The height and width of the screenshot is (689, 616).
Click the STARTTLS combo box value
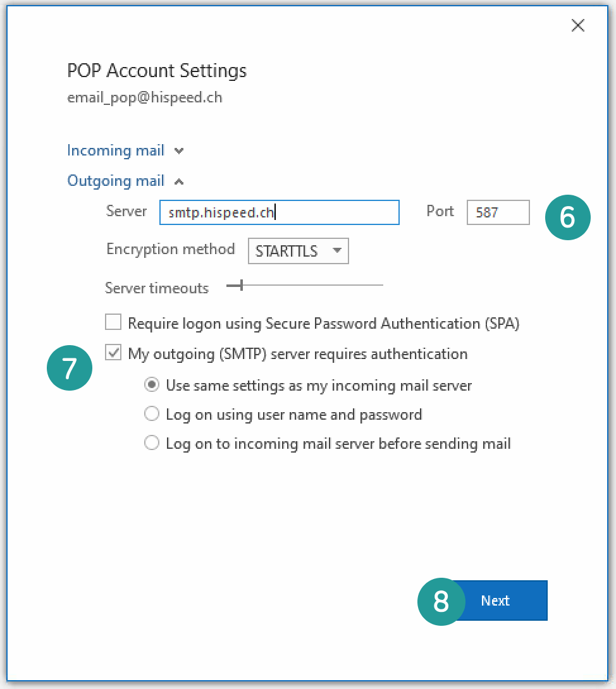tap(286, 251)
